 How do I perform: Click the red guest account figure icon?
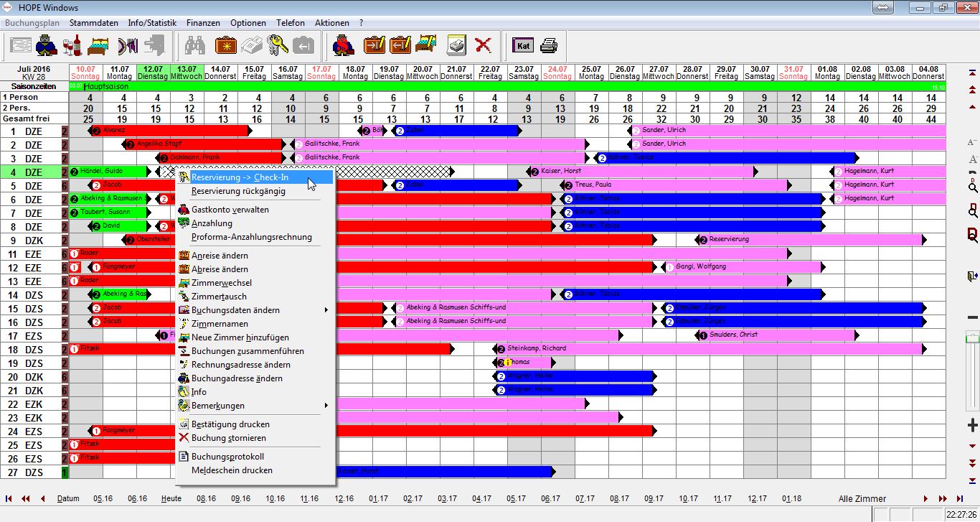point(344,45)
